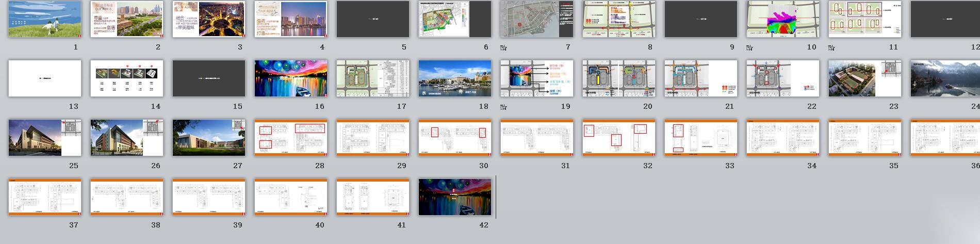The width and height of the screenshot is (980, 244).
Task: Select slide 21 blue circulation diagram thumbnail
Action: [x=701, y=78]
